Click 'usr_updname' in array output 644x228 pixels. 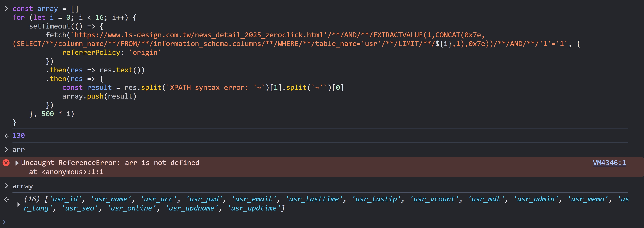point(192,208)
